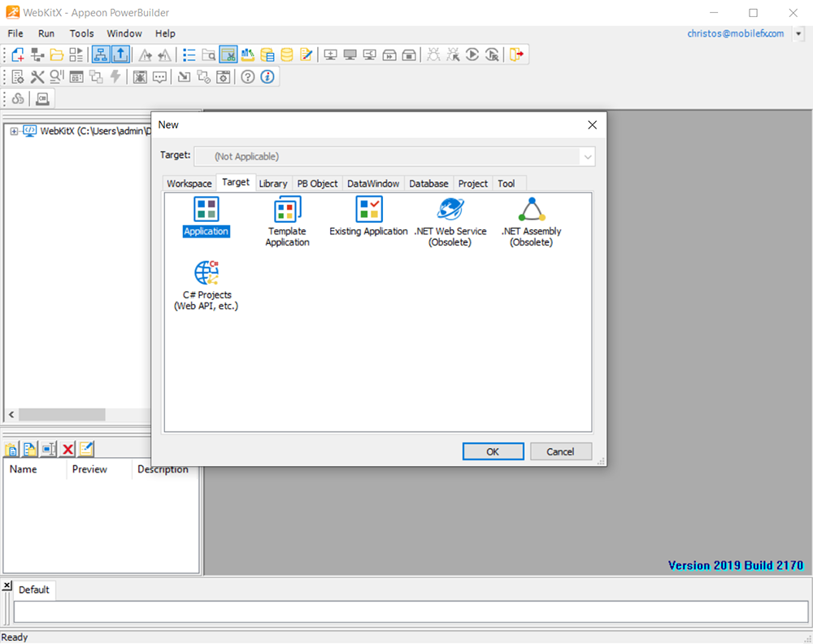Viewport: 813px width, 644px height.
Task: Click the Incremental Build monitor-plus icon
Action: 330,54
